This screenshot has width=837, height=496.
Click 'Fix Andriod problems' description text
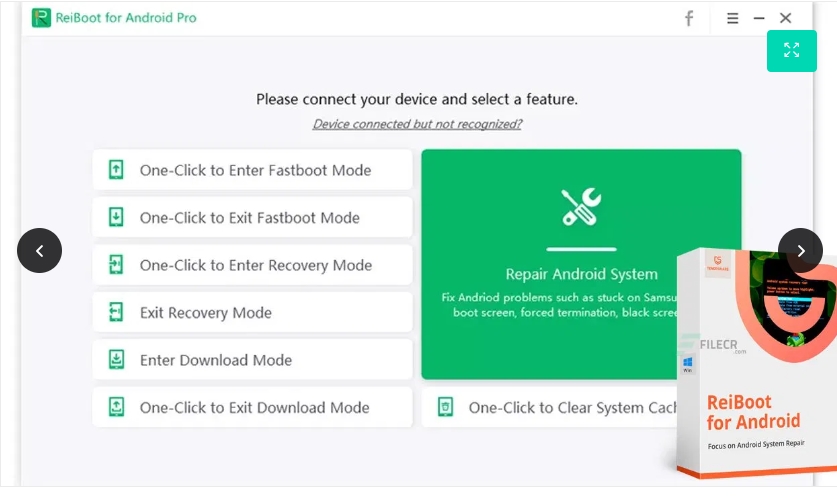559,305
